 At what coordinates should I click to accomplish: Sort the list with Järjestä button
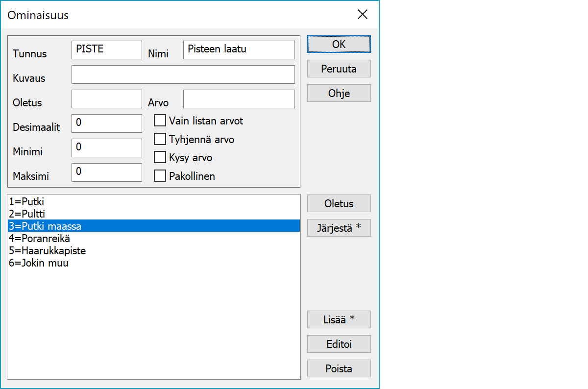click(x=339, y=228)
